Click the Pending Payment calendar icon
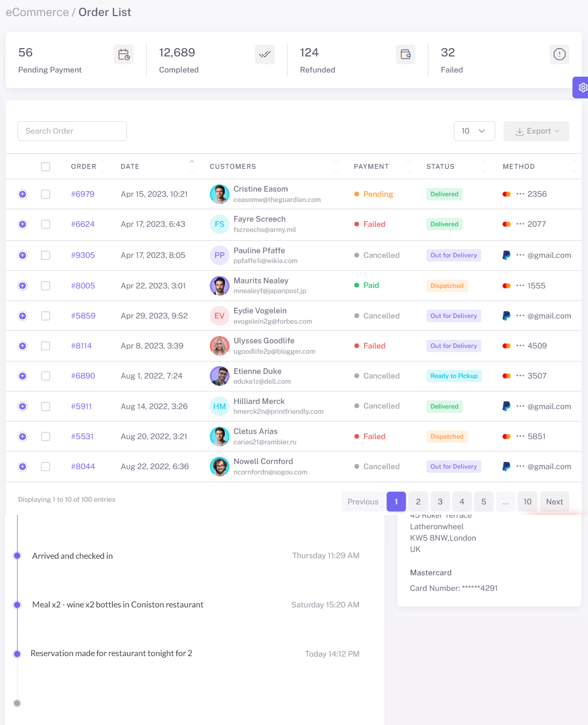Viewport: 588px width, 725px height. (x=124, y=54)
